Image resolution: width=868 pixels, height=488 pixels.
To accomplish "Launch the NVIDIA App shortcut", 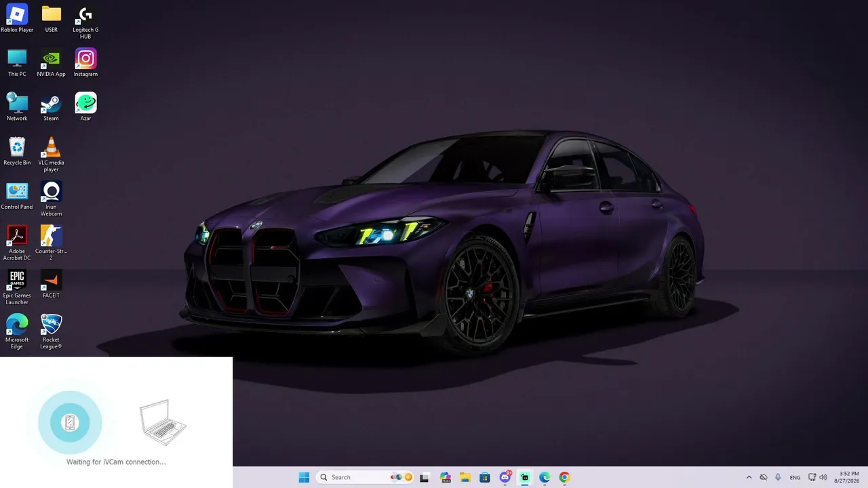I will (51, 62).
